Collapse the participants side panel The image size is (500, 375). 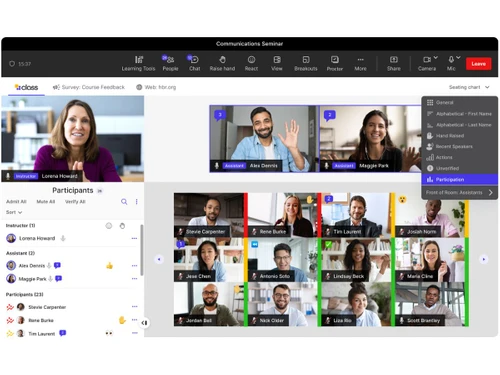point(144,323)
